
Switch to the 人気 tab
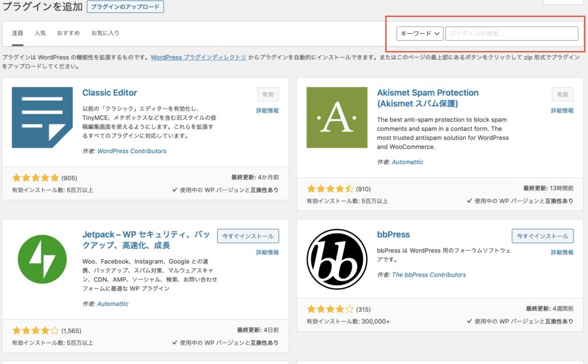(x=40, y=33)
